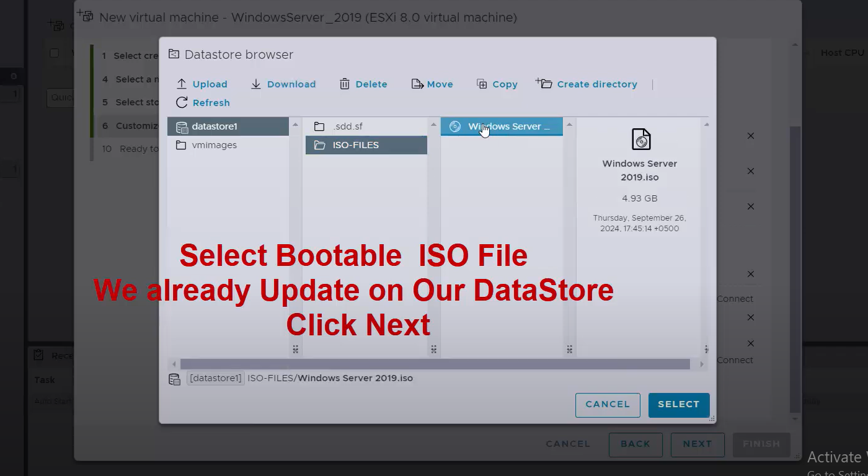The image size is (868, 476).
Task: Click the trash can Delete icon
Action: point(345,84)
